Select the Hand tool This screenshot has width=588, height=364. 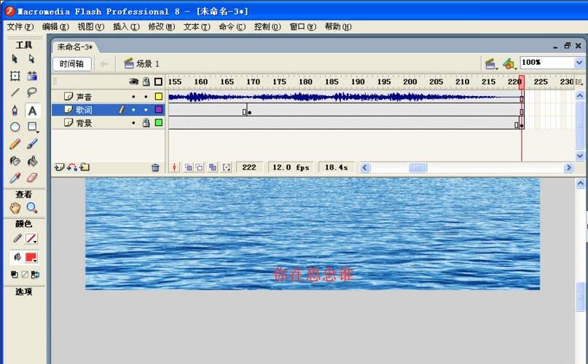(15, 208)
